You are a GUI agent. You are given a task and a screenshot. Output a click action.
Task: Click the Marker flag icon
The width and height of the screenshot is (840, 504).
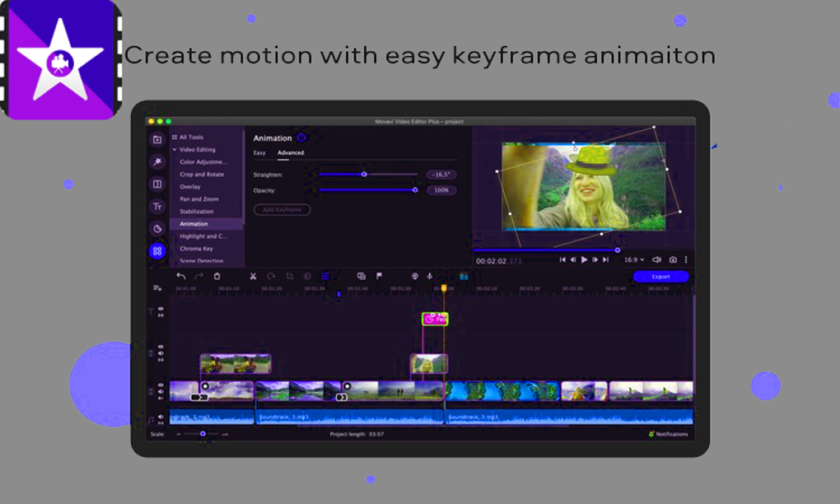380,277
